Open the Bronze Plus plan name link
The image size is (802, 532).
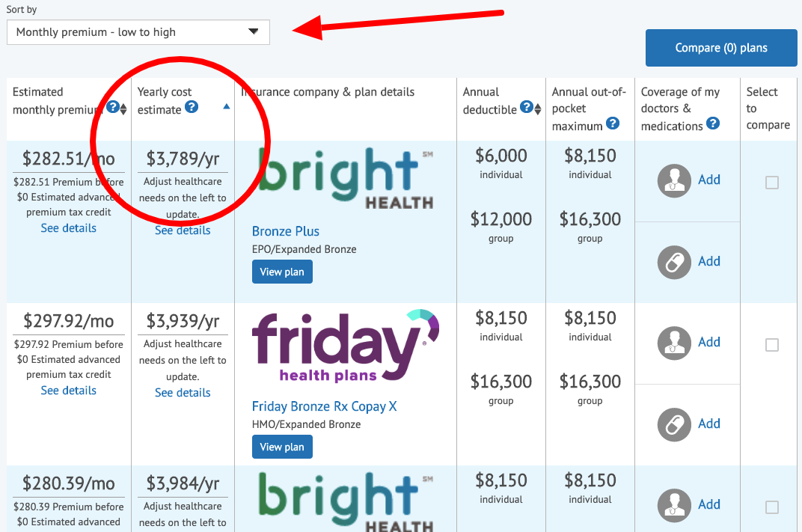pos(285,231)
